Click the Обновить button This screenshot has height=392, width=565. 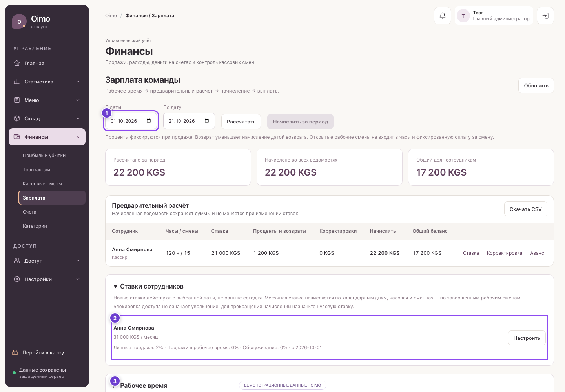point(536,85)
